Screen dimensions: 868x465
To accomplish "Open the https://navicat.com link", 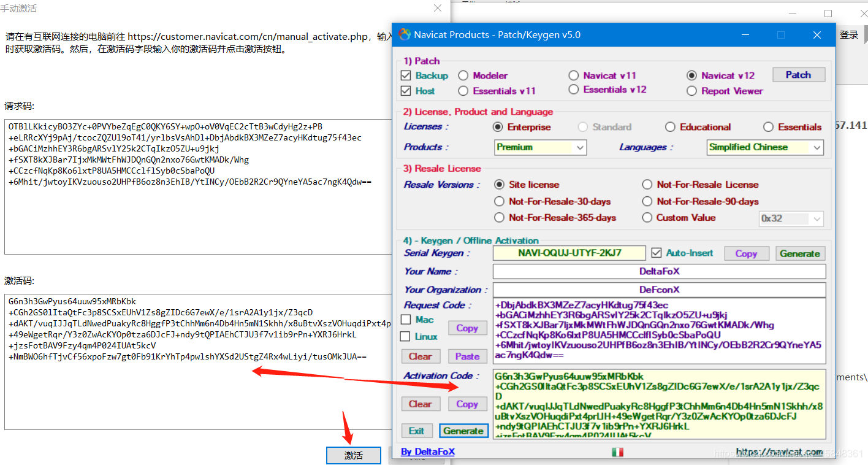I will coord(779,452).
